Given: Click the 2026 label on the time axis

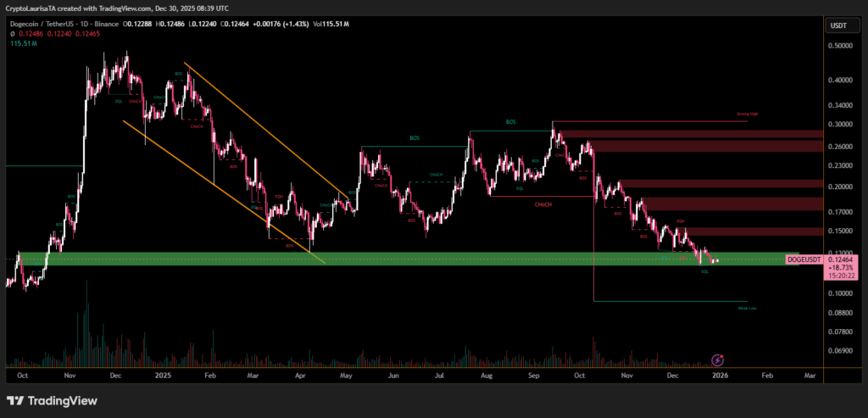Looking at the screenshot, I should coord(720,374).
